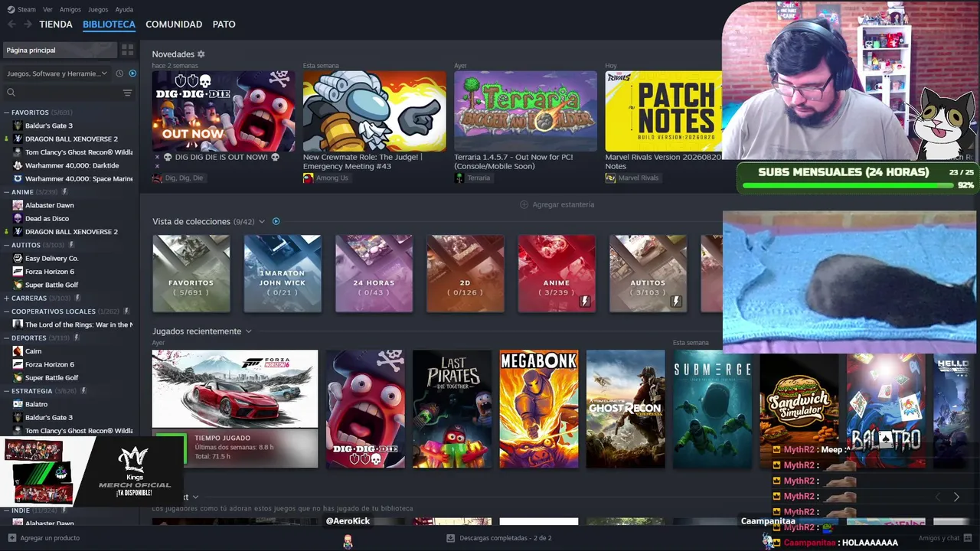Click the Easy Delivery Co. game icon
This screenshot has width=980, height=551.
[x=18, y=258]
